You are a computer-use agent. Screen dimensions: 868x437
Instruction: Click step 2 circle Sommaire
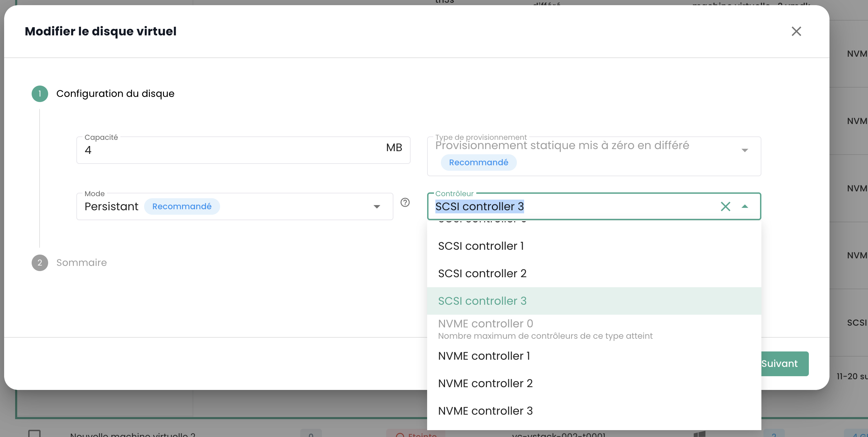tap(40, 263)
